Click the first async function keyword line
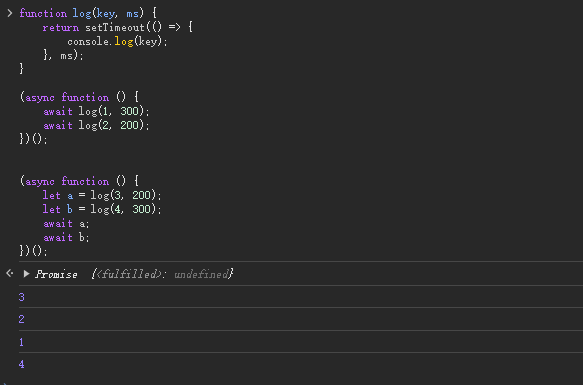 [x=79, y=97]
